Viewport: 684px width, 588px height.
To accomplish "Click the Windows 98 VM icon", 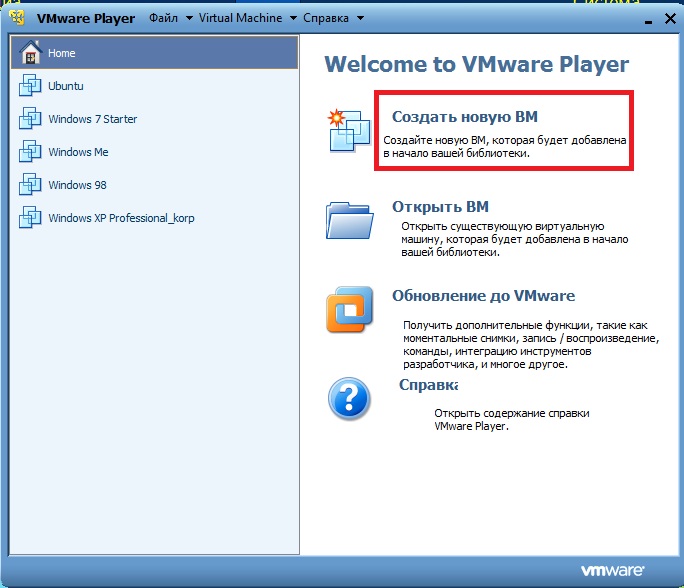I will 30,184.
